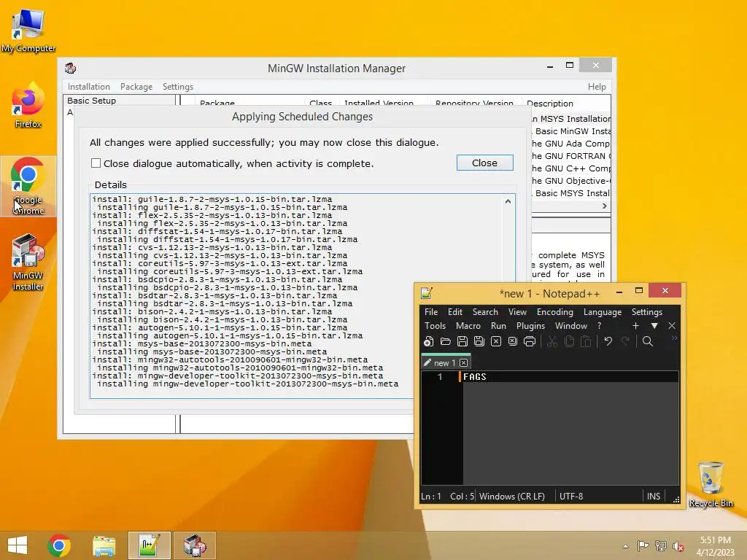
Task: Open the Language menu in Notepad++
Action: [602, 312]
